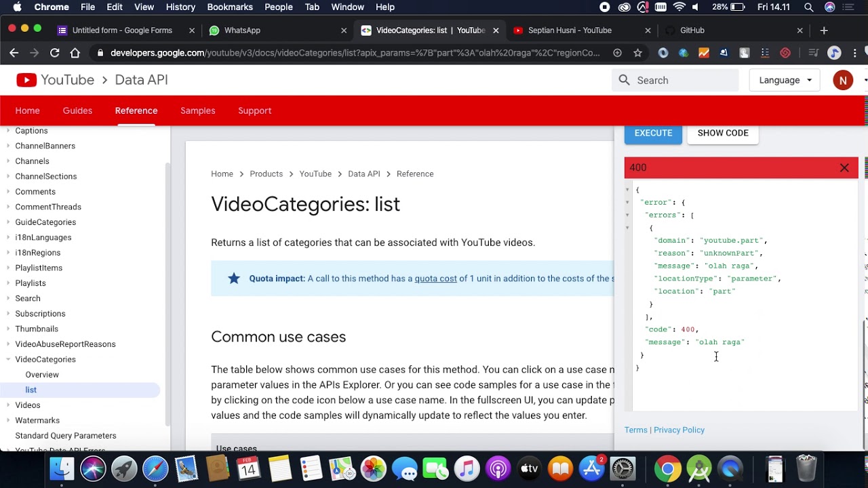Go back using browser back arrow

(x=14, y=53)
